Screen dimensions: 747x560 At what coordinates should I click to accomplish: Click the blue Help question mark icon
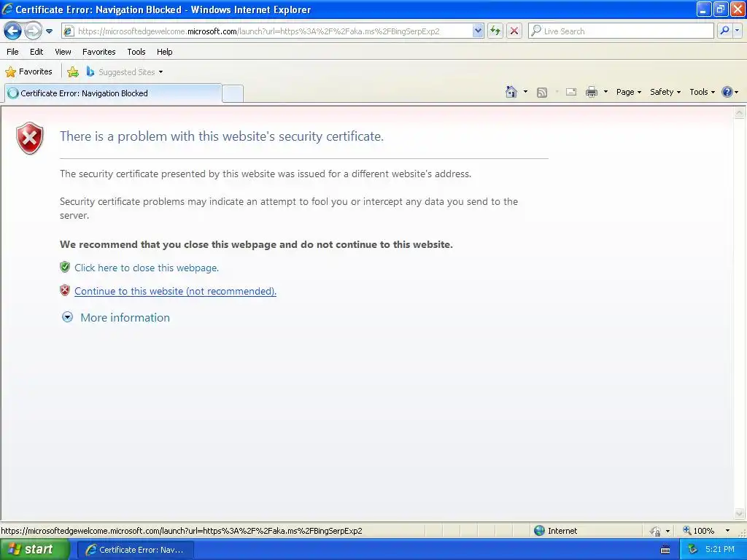click(727, 92)
